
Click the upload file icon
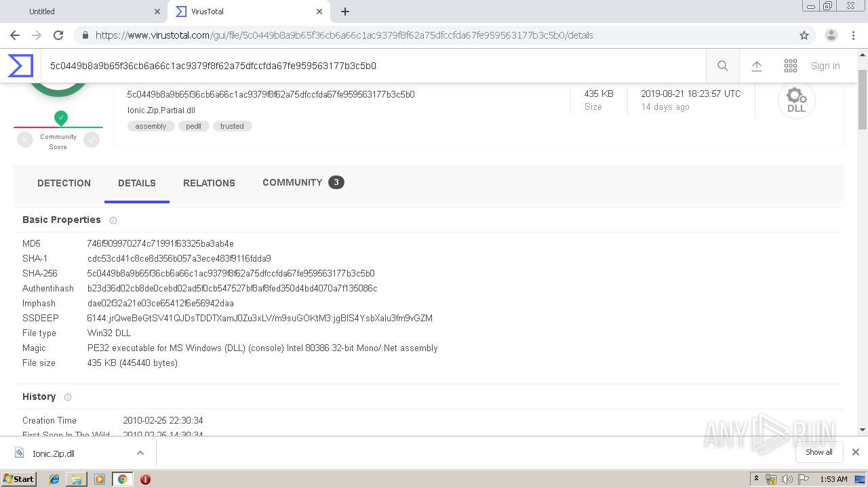click(x=757, y=66)
